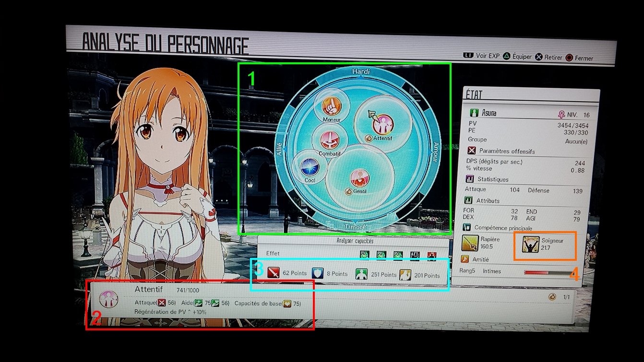
Task: Select the Meneur personality bubble
Action: coord(332,105)
